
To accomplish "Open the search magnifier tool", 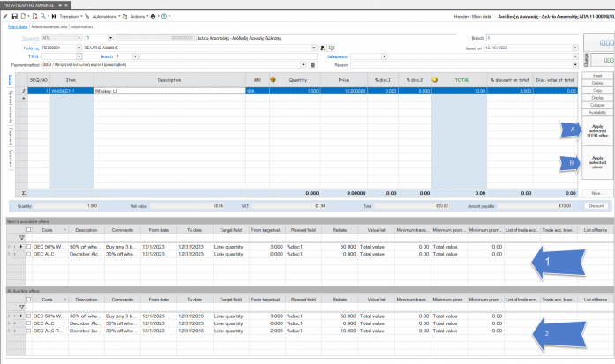I will point(42,16).
